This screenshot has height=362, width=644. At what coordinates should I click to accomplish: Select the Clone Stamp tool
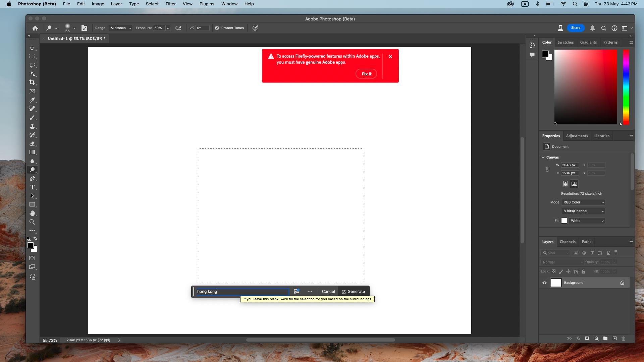point(32,126)
